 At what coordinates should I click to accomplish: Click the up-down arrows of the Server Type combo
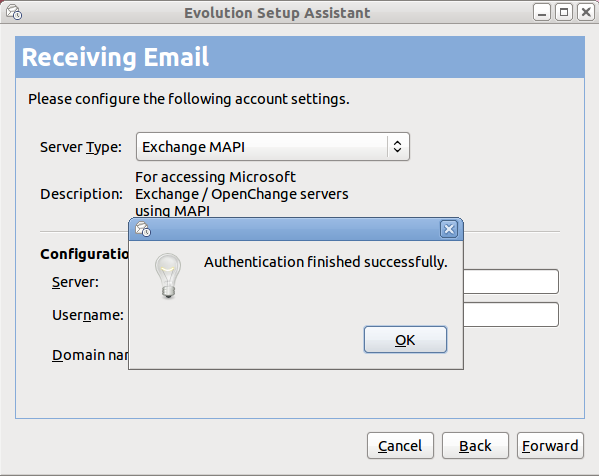tap(397, 147)
